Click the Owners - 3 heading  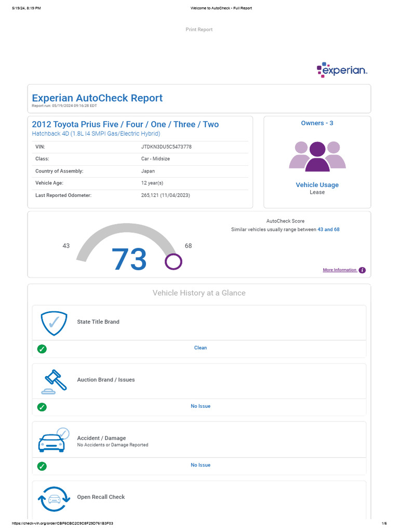tap(317, 123)
